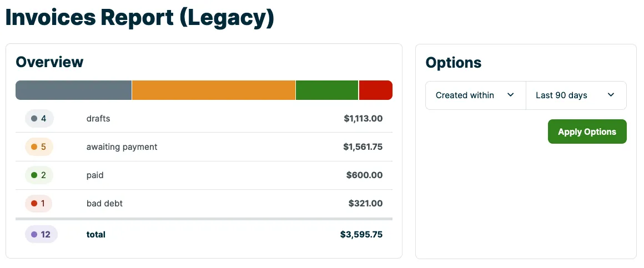Click the chevron beside Created within
This screenshot has width=644, height=268.
pos(511,95)
